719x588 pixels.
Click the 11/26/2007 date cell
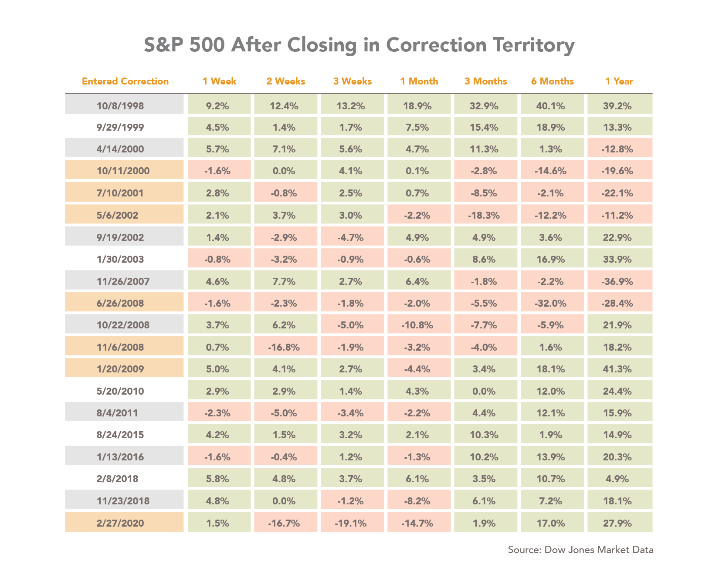click(x=120, y=281)
